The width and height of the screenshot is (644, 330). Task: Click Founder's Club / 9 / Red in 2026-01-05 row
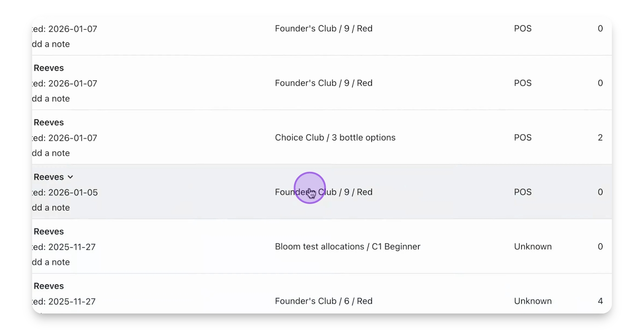tap(349, 192)
